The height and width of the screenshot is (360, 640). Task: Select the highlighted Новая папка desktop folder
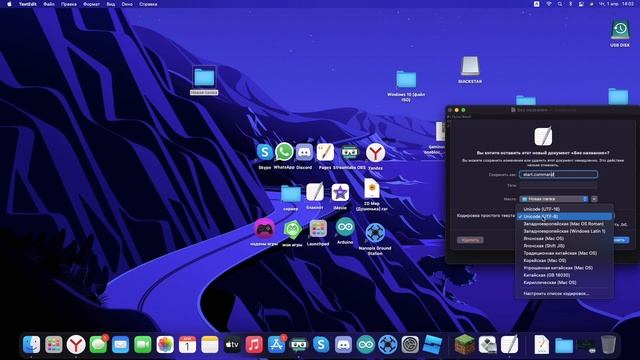(x=204, y=78)
